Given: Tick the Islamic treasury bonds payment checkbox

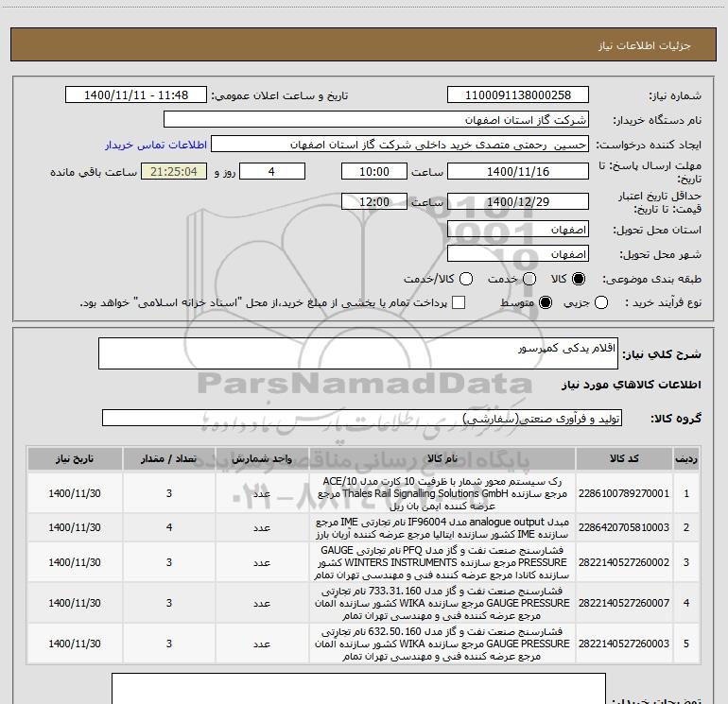Looking at the screenshot, I should pos(459,302).
